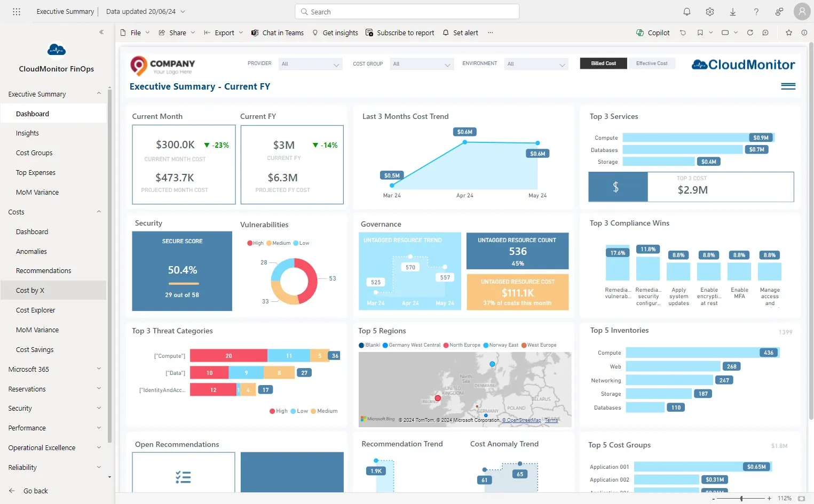The height and width of the screenshot is (504, 814).
Task: Click the Compute bar in Top 3 Services
Action: tap(698, 138)
